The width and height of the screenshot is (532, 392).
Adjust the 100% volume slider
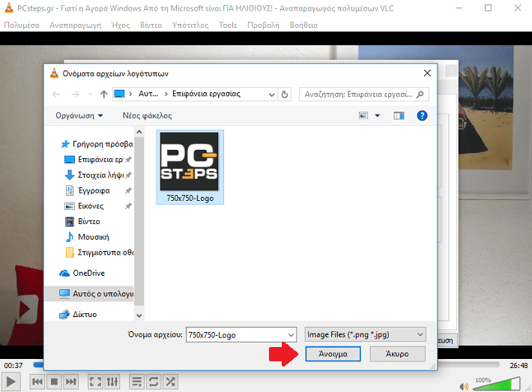click(496, 384)
